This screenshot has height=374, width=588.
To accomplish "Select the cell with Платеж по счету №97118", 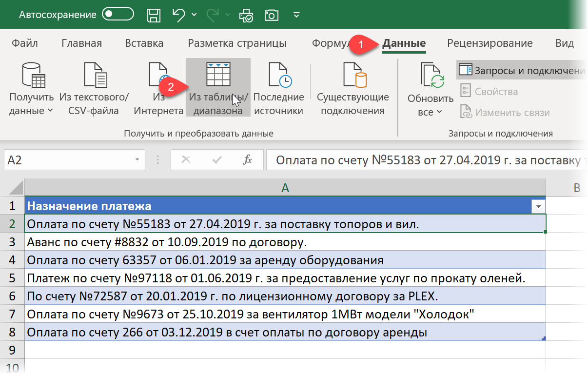I will [285, 278].
